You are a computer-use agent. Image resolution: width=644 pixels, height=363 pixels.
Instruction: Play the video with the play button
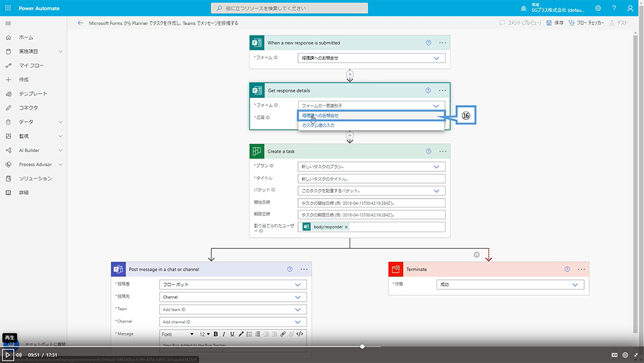[7, 355]
